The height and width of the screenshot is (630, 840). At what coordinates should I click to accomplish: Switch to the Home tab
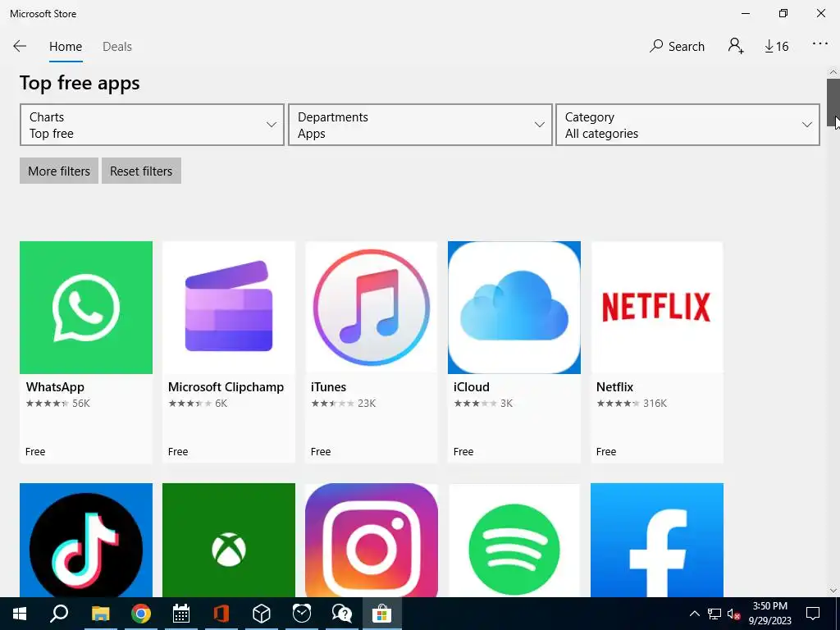(x=66, y=47)
